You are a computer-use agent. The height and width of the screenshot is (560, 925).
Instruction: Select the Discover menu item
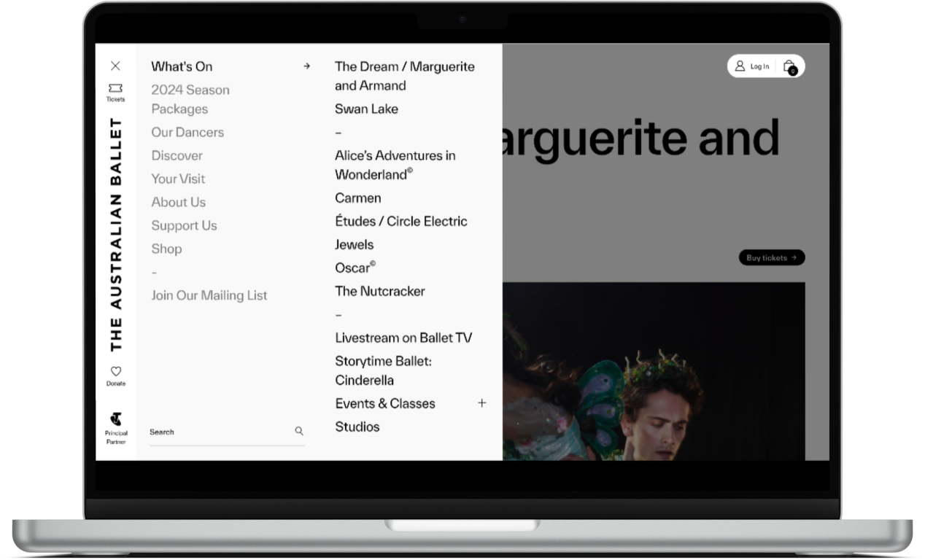point(177,155)
